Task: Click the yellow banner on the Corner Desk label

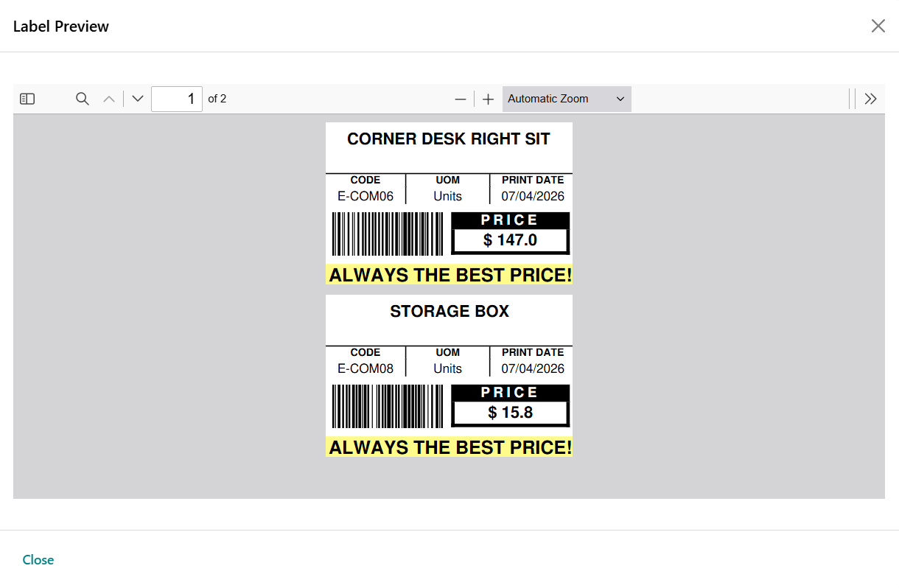Action: point(449,275)
